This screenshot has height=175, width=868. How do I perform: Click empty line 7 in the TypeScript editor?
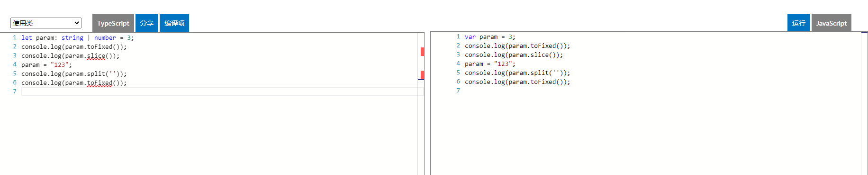point(222,92)
